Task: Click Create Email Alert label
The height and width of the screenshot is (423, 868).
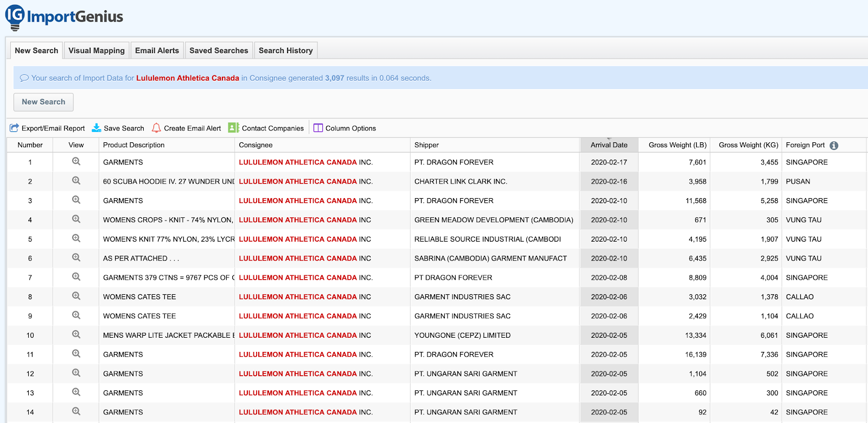Action: pos(193,129)
